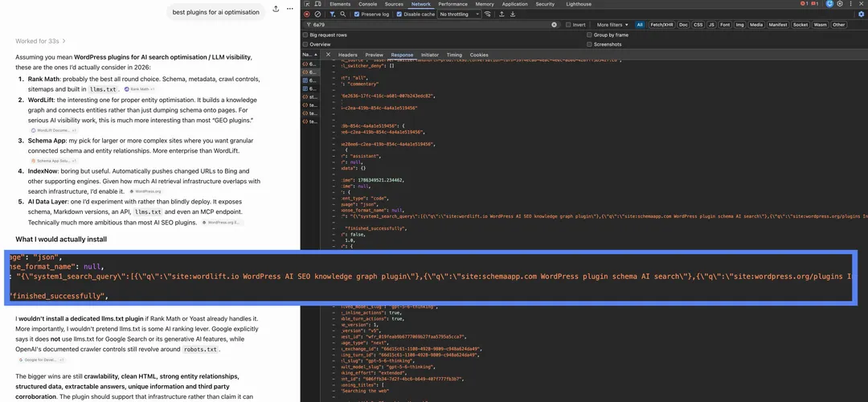Toggle the network filter funnel icon
The image size is (868, 402).
click(332, 14)
